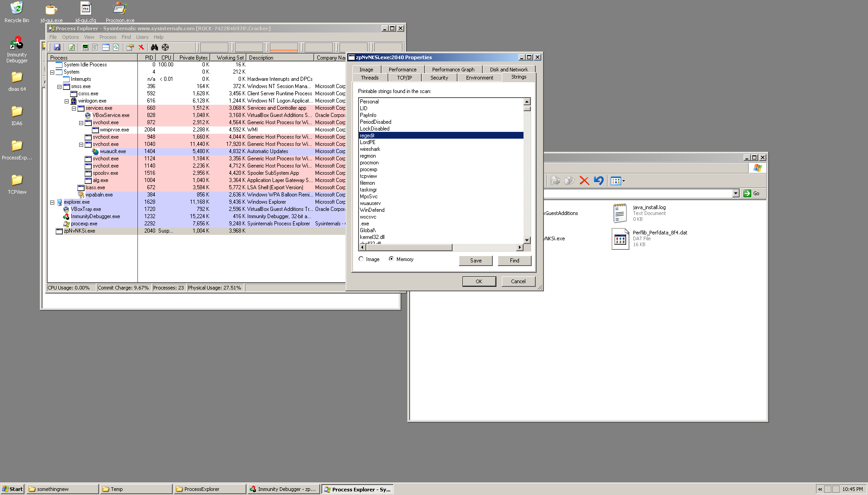Sort by the Working Set column header
The width and height of the screenshot is (868, 495).
click(x=228, y=58)
